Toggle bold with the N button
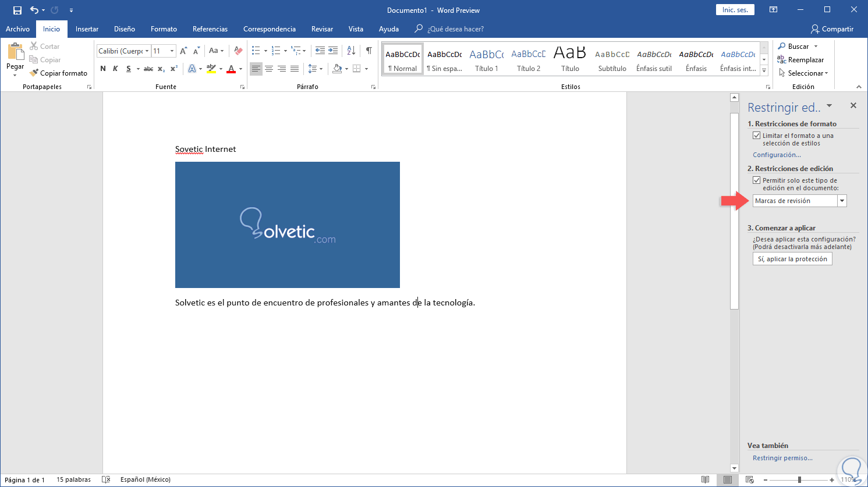Screen dimensions: 868x487 point(103,69)
